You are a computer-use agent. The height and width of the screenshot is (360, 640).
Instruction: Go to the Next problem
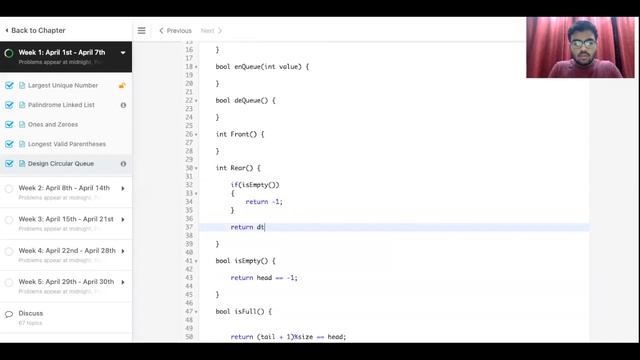pyautogui.click(x=211, y=31)
